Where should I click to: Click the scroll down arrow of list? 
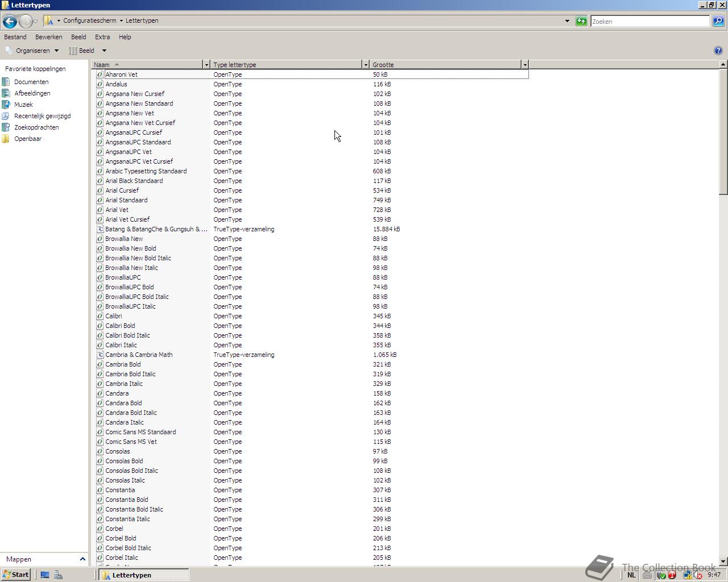(x=723, y=562)
